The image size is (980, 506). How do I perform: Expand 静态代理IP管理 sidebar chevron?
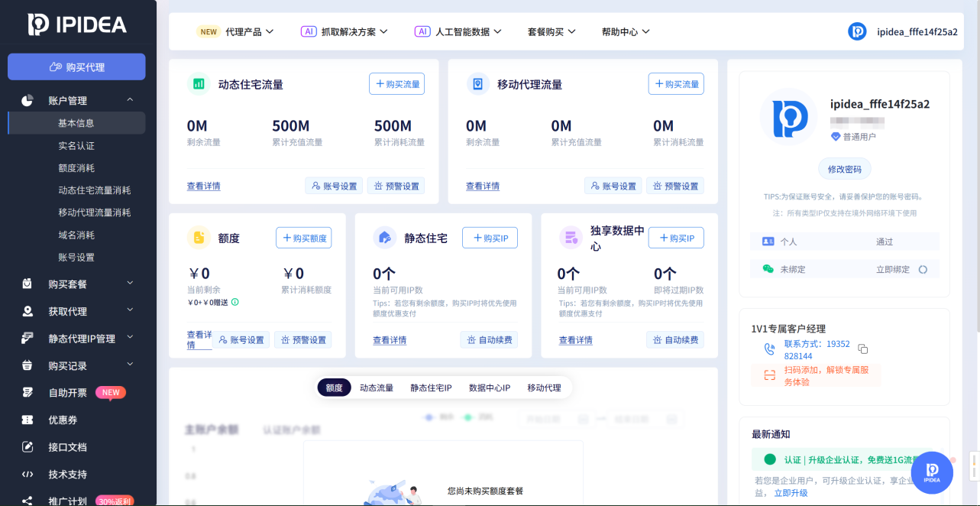click(130, 338)
